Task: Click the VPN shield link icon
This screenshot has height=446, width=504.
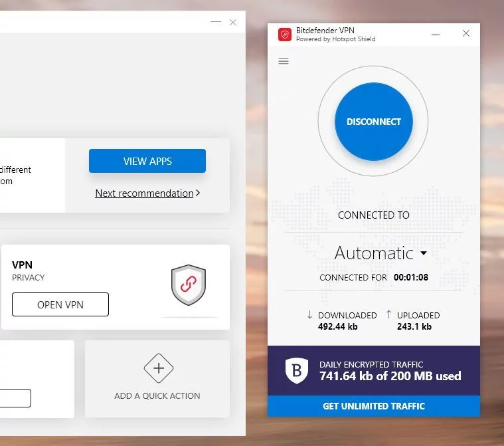Action: coord(189,284)
